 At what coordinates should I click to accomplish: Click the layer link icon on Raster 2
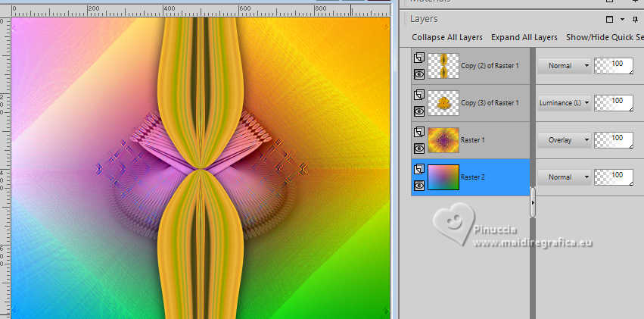click(419, 169)
